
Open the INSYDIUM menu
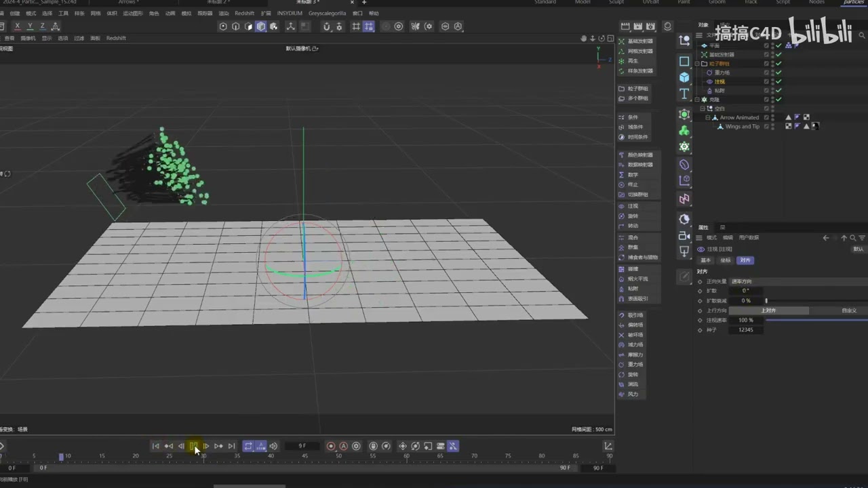pyautogui.click(x=290, y=13)
